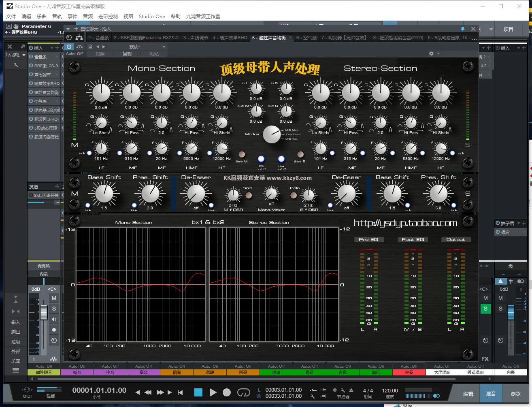Click the blue Stop button

198,392
